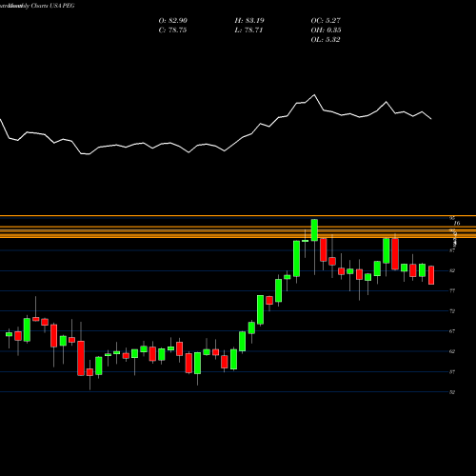
Task: Click the 82 price axis label
Action: [x=452, y=270]
